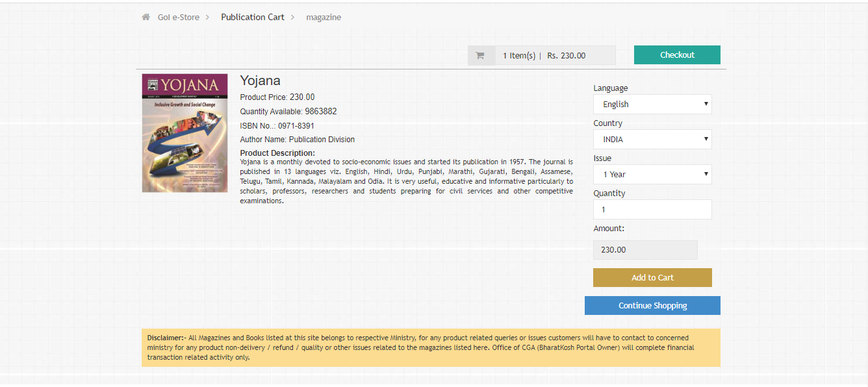
Task: Open the Yojana magazine cover thumbnail
Action: pos(185,133)
